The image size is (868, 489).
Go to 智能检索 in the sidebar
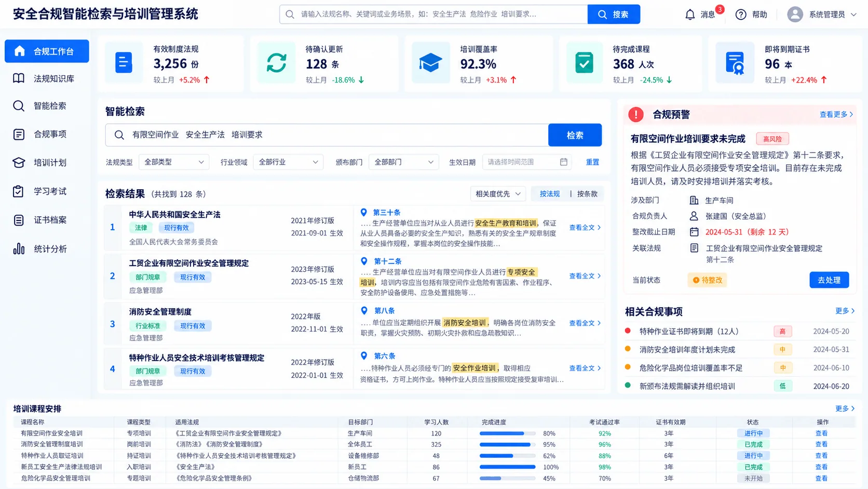point(47,106)
